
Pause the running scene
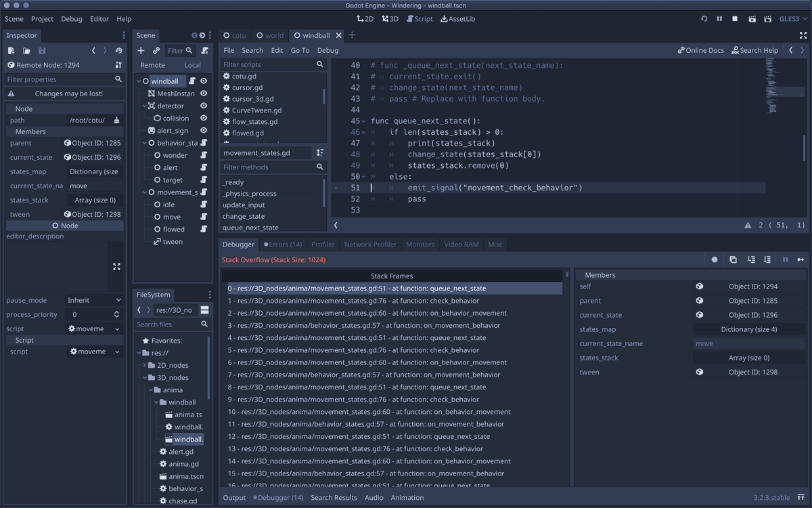coord(719,19)
